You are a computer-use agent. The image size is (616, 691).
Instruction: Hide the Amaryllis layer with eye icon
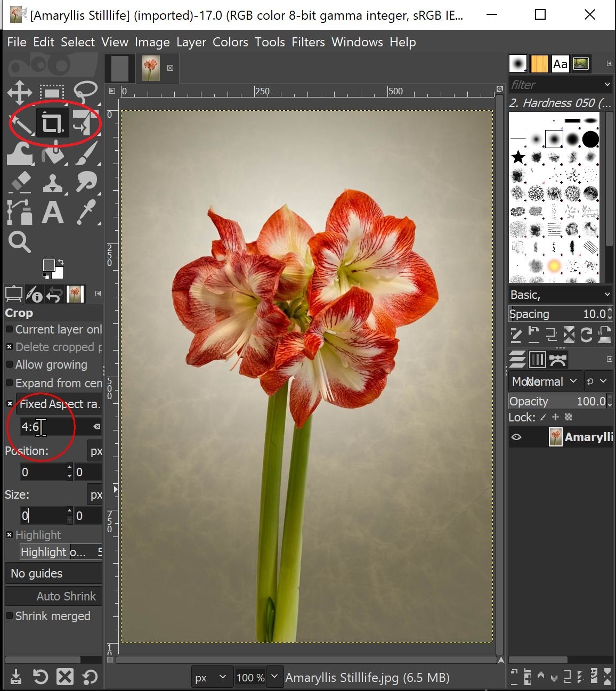516,437
